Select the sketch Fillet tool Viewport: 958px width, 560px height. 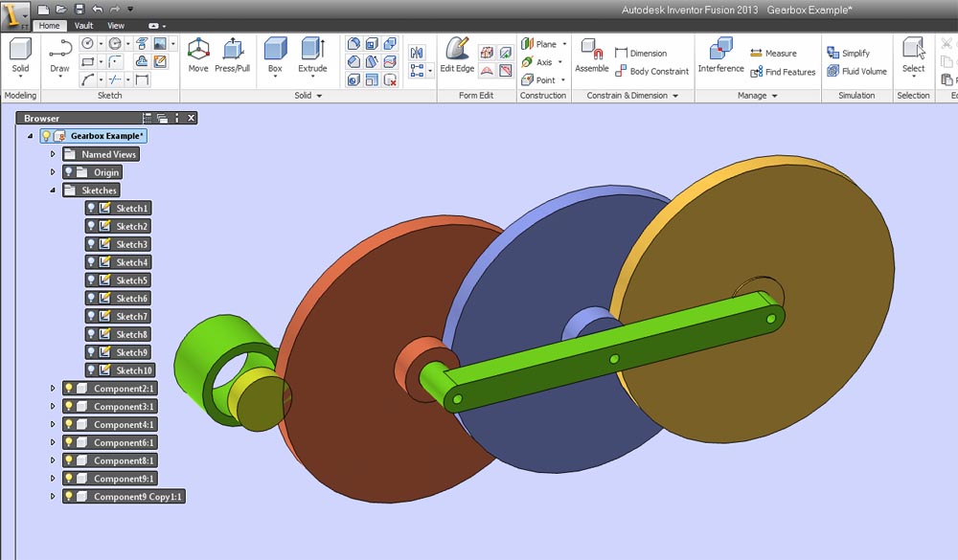pos(115,61)
